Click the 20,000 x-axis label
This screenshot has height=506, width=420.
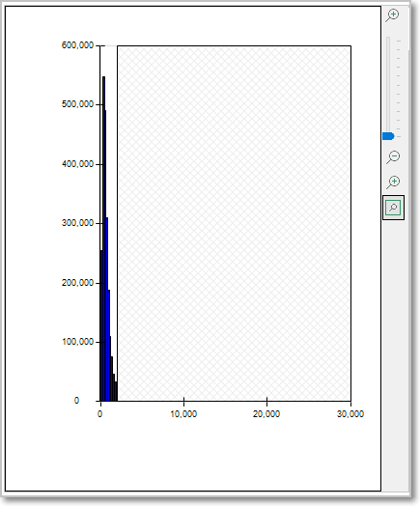(266, 413)
